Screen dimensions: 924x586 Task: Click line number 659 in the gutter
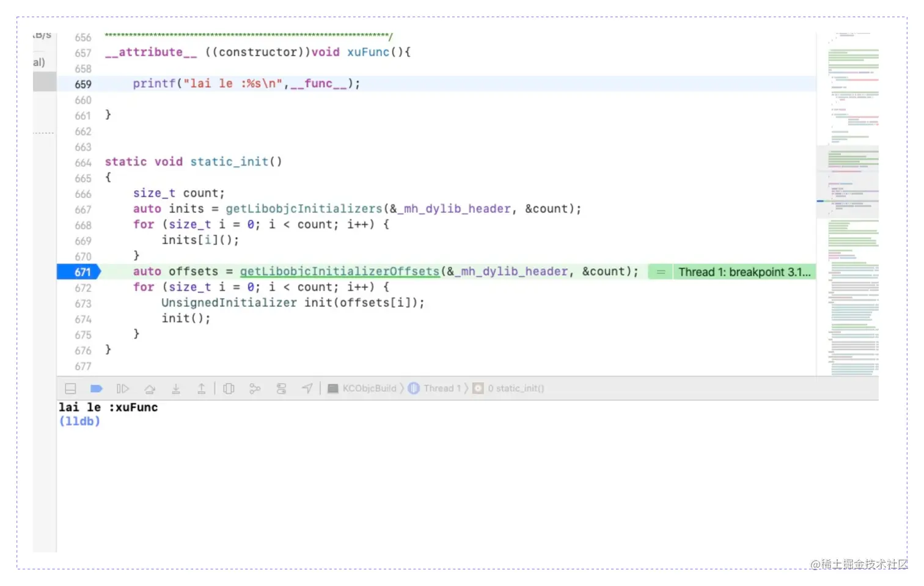pos(83,84)
